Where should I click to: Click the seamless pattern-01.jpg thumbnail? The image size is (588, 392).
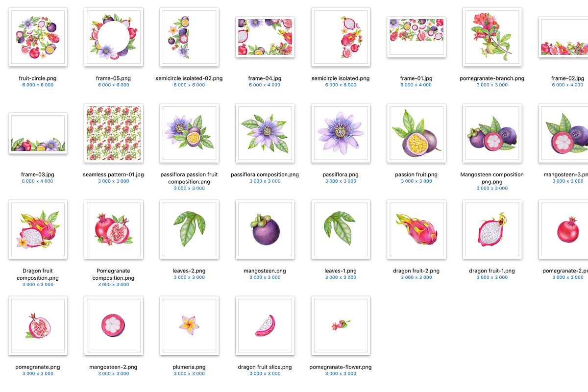pyautogui.click(x=113, y=133)
